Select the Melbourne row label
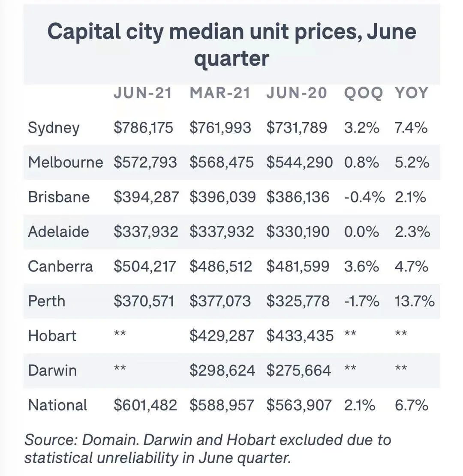 click(x=66, y=162)
